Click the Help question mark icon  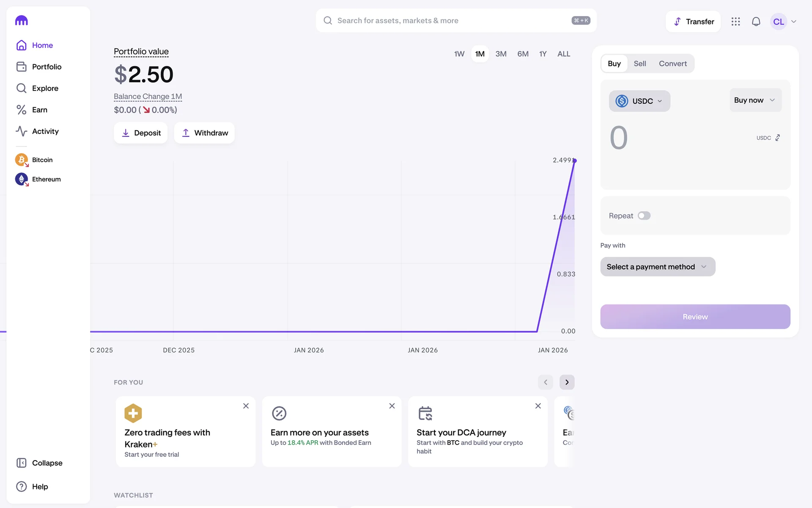click(21, 486)
